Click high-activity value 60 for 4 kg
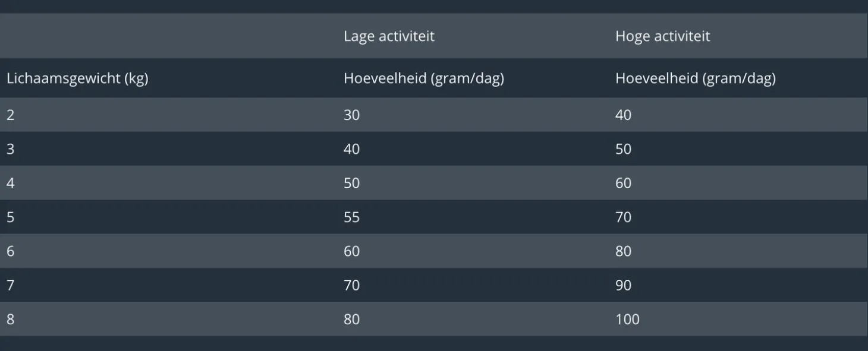The width and height of the screenshot is (868, 351). click(x=623, y=183)
